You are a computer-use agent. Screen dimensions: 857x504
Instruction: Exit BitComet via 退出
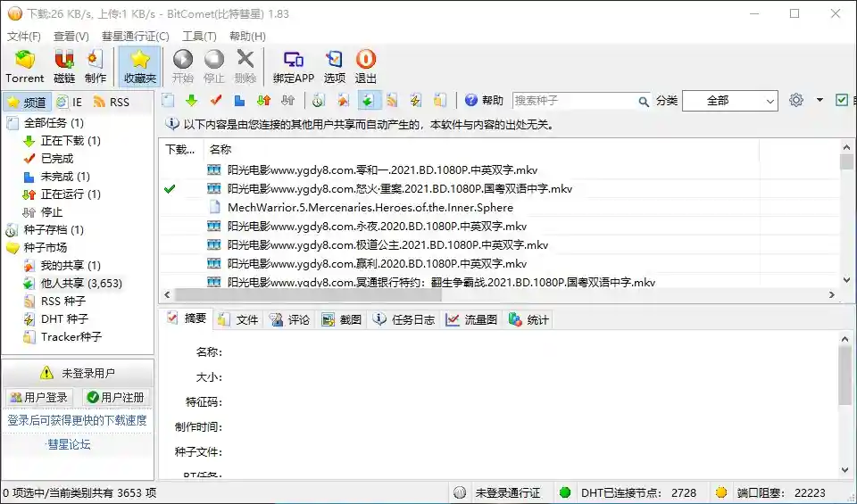click(366, 67)
